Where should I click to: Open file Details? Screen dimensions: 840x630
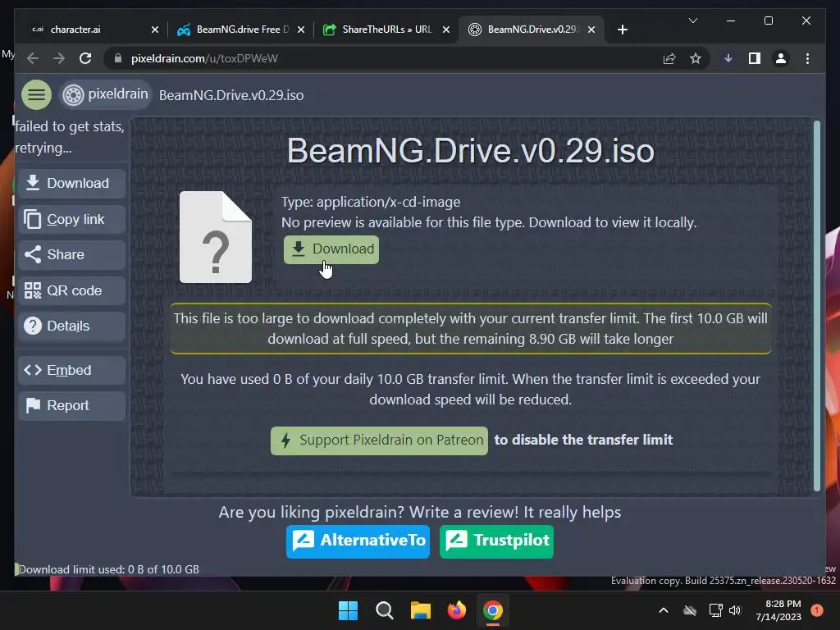(x=72, y=326)
